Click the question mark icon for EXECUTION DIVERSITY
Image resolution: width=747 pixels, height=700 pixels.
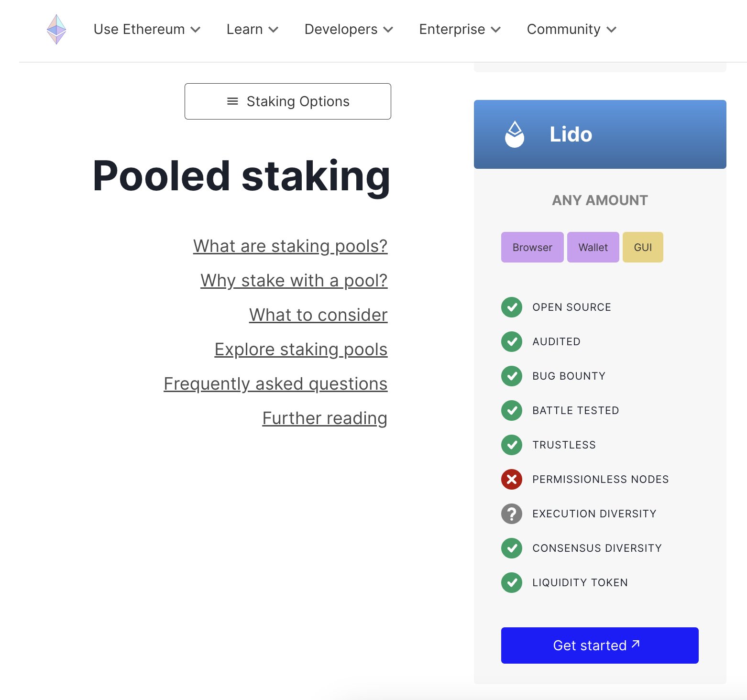coord(511,513)
